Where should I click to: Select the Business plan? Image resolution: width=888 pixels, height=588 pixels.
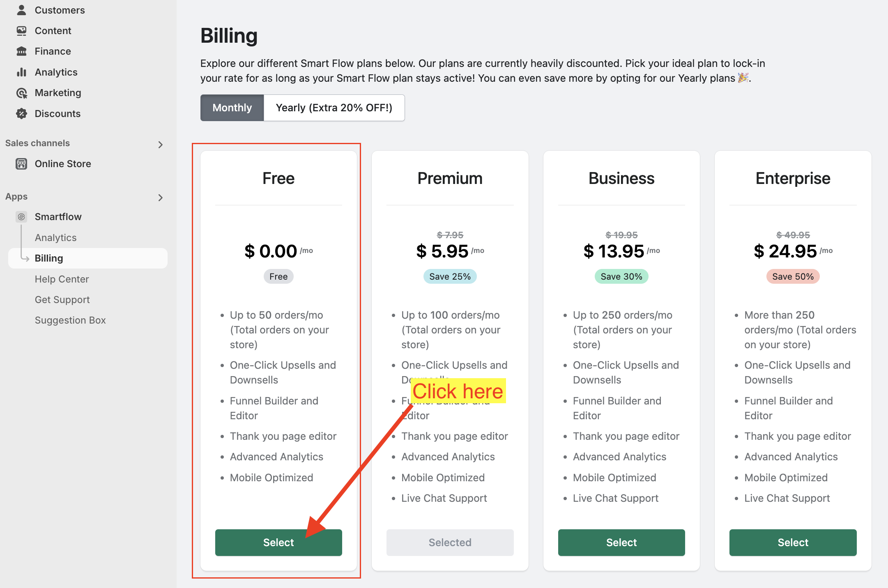[621, 542]
